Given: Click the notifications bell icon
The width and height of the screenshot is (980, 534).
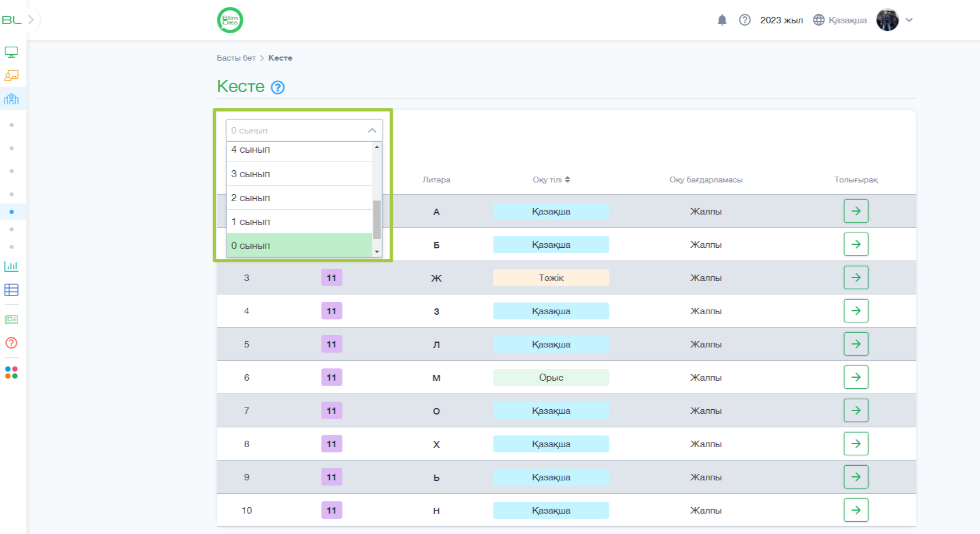Looking at the screenshot, I should pos(722,20).
